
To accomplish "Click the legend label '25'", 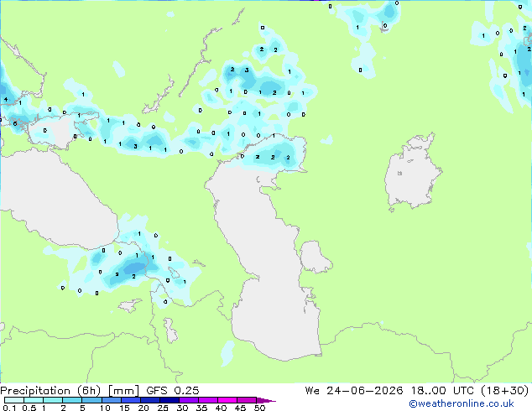I will point(163,408).
